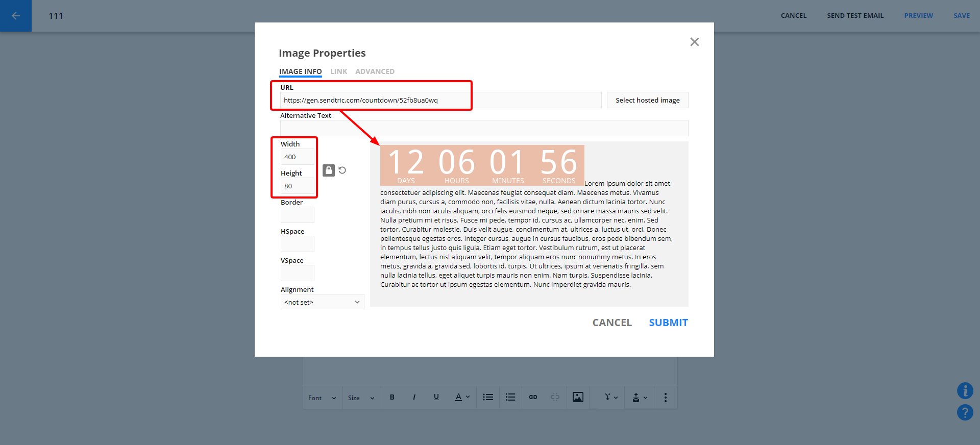The image size is (980, 445).
Task: Close the Image Properties dialog
Action: coord(694,42)
